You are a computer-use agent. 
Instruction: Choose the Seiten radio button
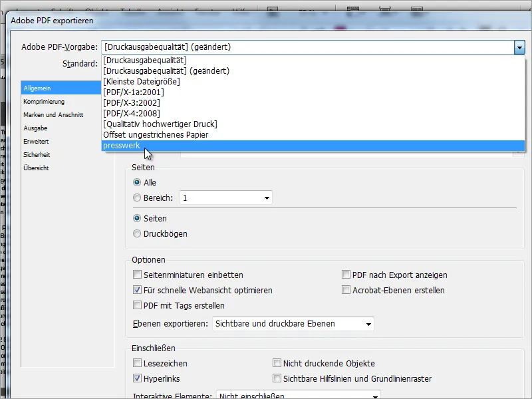tap(137, 219)
